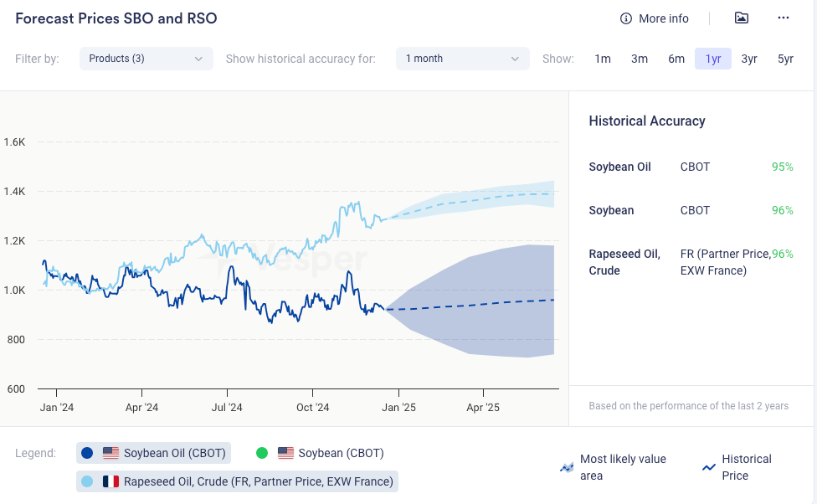Click the Most likely value area icon

pos(567,468)
